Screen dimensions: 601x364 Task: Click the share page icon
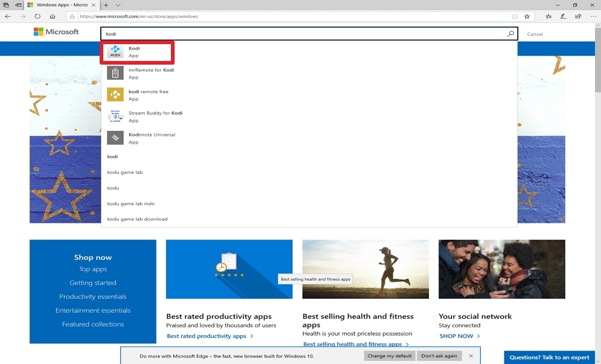click(x=578, y=16)
